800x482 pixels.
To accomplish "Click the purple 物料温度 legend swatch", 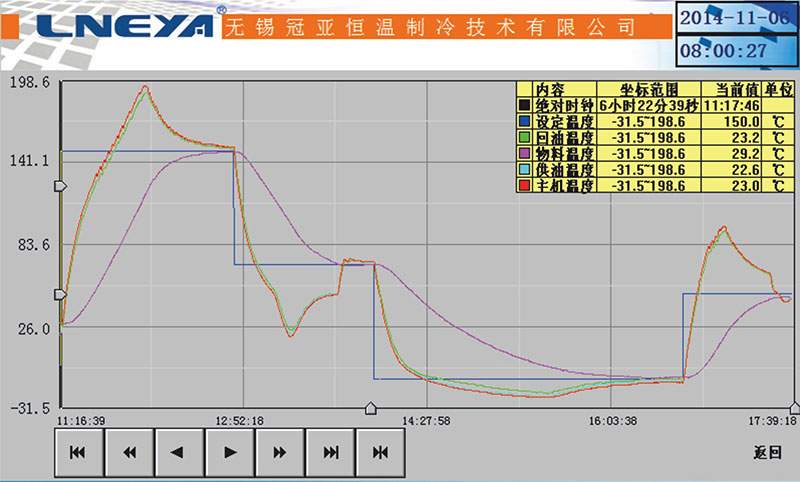I will [x=523, y=154].
